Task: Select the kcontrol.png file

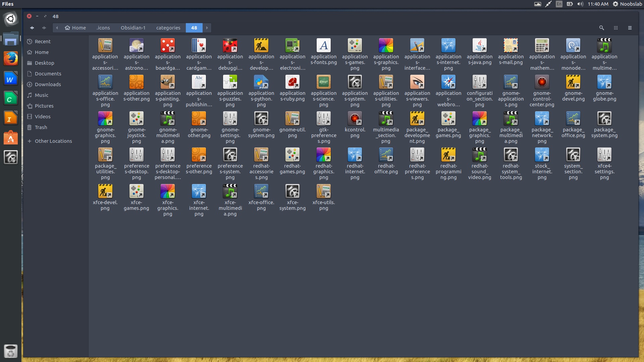Action: click(x=355, y=119)
